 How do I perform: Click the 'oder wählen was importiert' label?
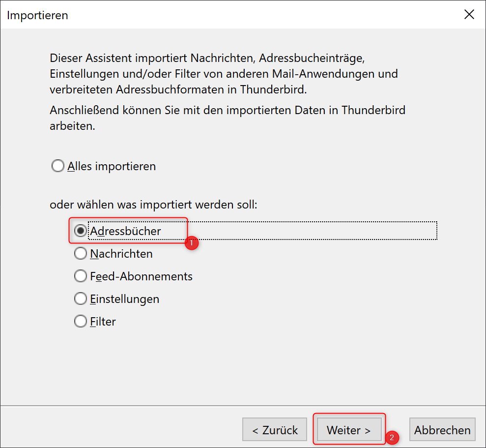[153, 204]
